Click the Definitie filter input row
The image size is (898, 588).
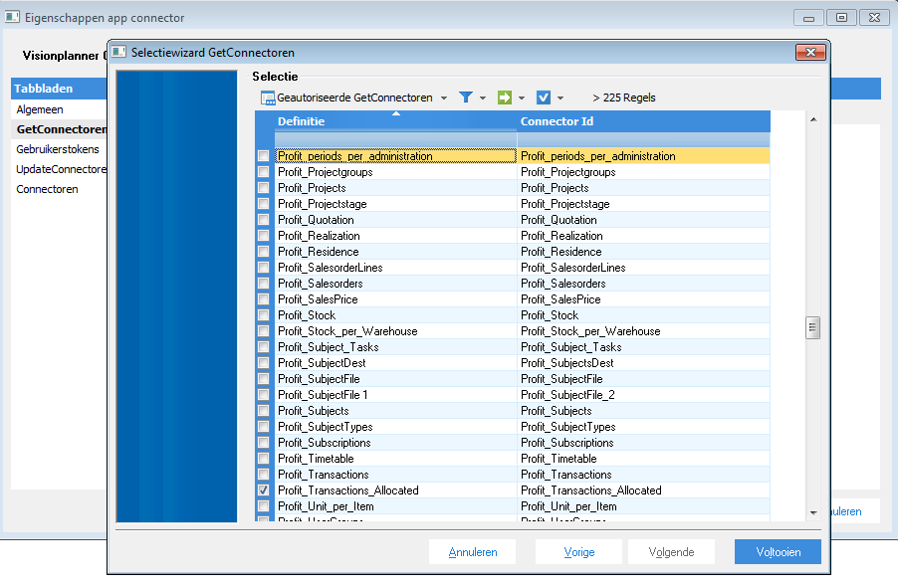(396, 139)
